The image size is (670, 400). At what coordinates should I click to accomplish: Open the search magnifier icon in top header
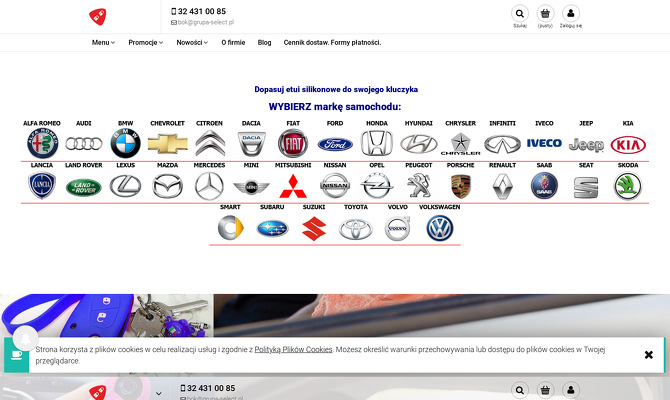pyautogui.click(x=520, y=14)
